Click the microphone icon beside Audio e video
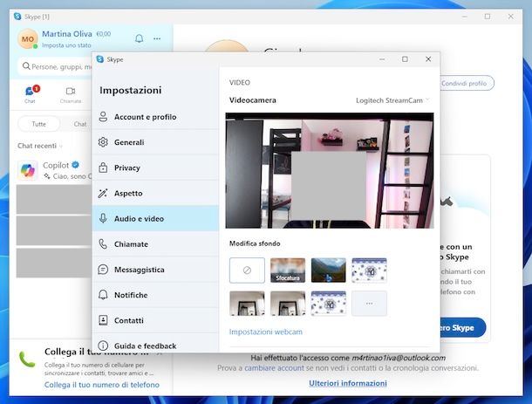 pyautogui.click(x=103, y=218)
